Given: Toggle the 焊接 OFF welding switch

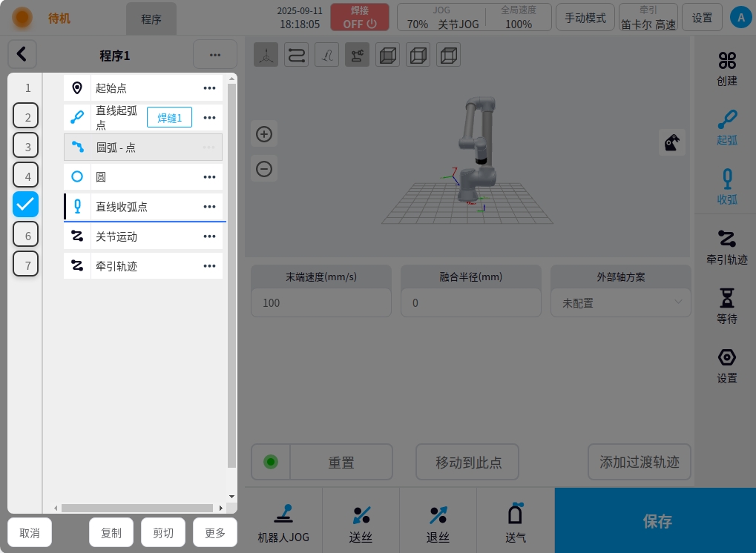Looking at the screenshot, I should tap(360, 17).
